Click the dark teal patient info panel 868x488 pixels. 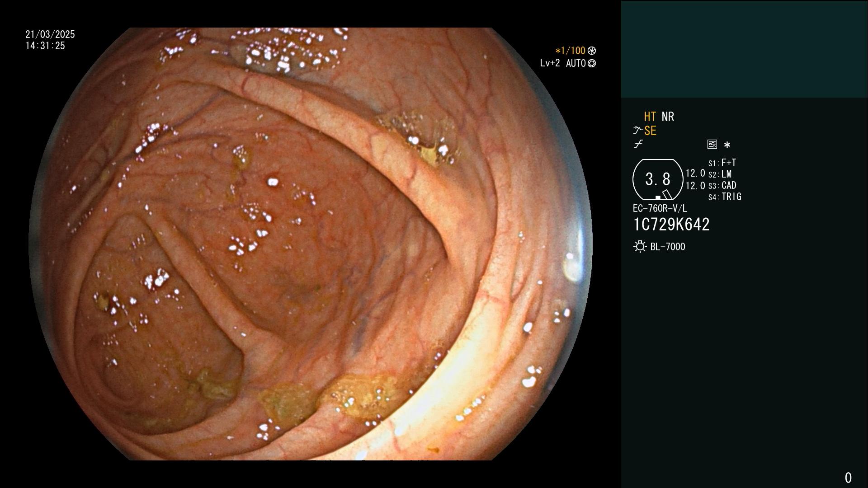click(x=744, y=49)
